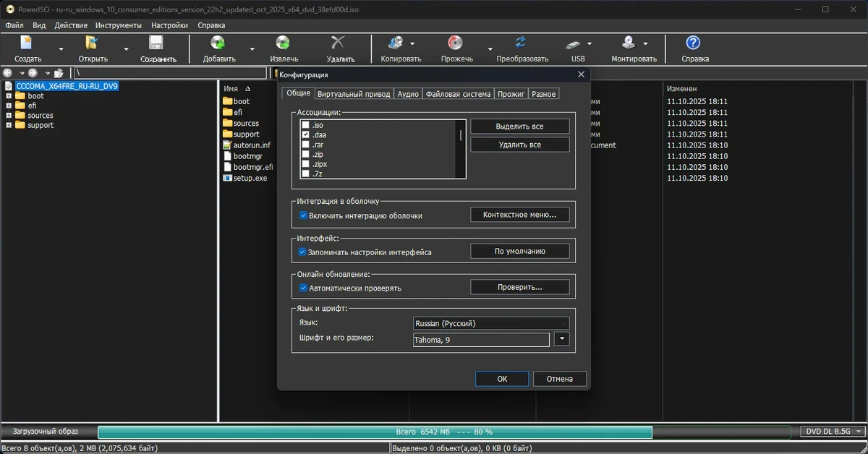Screen dimensions: 868x454
Task: Expand the boot folder in tree
Action: pyautogui.click(x=9, y=96)
